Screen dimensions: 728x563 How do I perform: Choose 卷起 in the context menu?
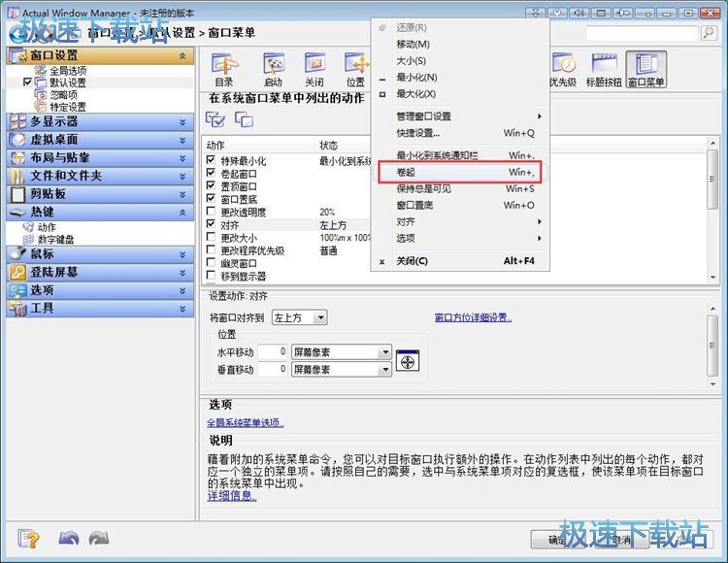[456, 172]
